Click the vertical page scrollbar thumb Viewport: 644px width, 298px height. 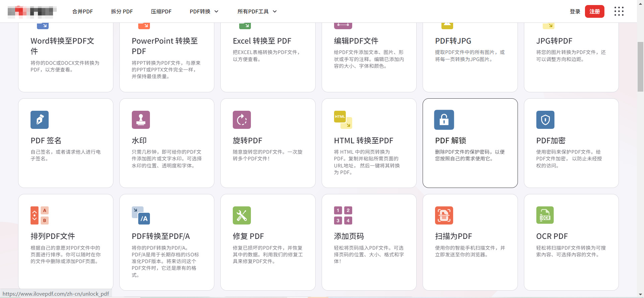pyautogui.click(x=640, y=66)
